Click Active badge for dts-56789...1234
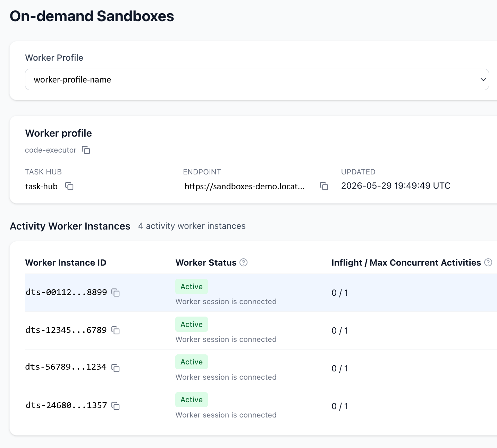 (x=192, y=362)
